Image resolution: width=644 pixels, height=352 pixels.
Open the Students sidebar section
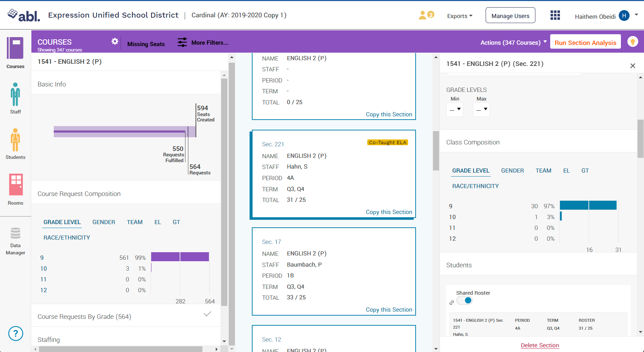click(15, 144)
